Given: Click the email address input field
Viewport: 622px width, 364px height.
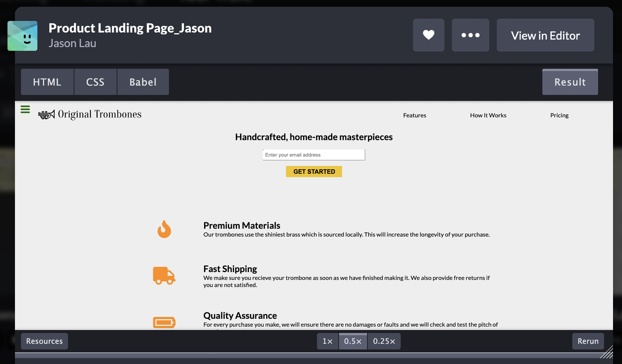Looking at the screenshot, I should click(x=314, y=154).
